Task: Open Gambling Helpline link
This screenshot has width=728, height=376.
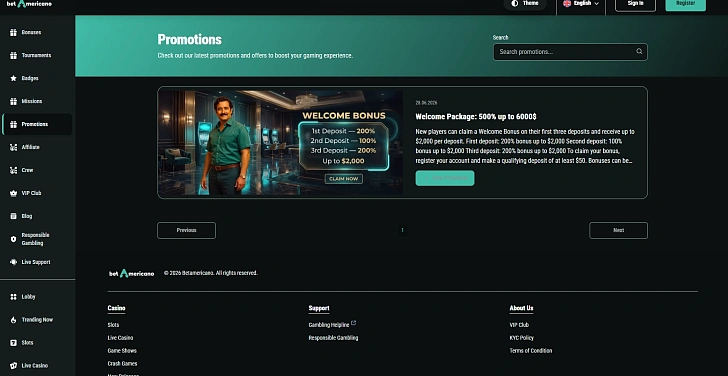Action: point(329,325)
